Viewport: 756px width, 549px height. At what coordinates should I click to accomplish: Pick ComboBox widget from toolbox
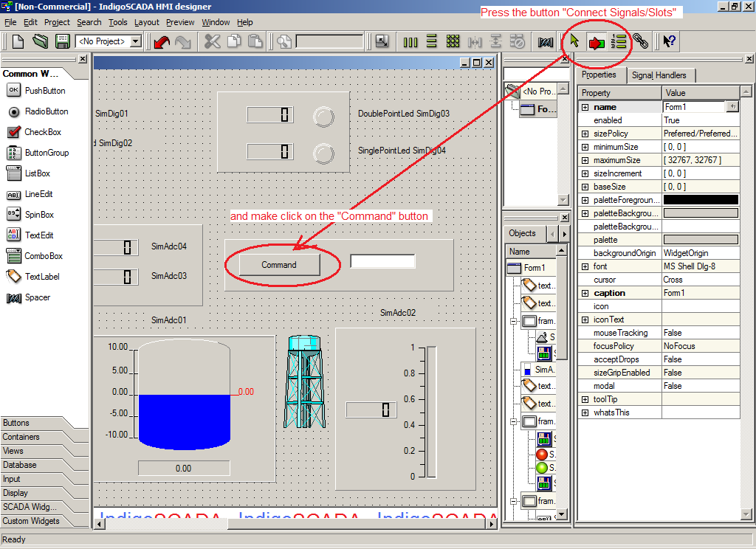(35, 256)
